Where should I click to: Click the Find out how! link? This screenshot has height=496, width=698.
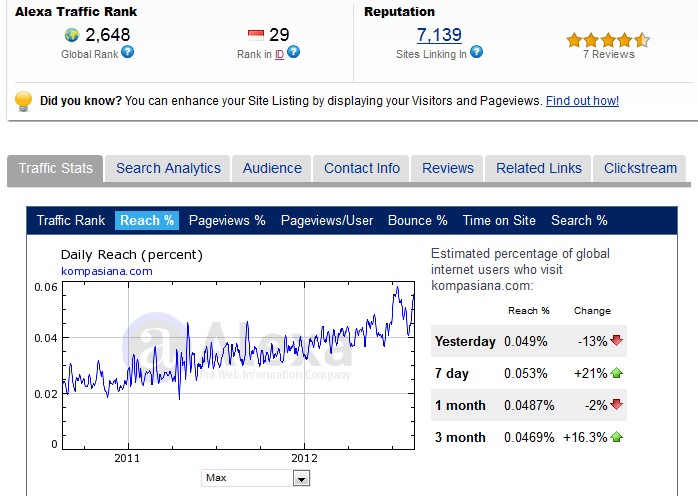click(582, 101)
